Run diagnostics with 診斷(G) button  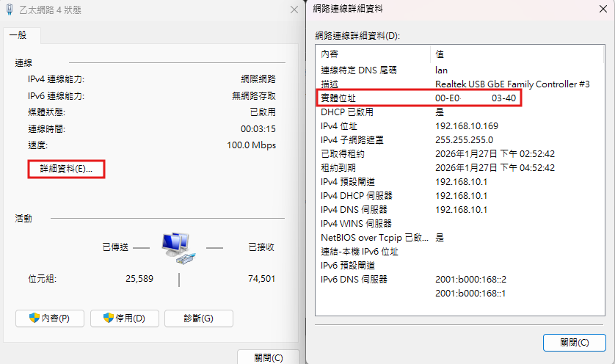click(198, 318)
